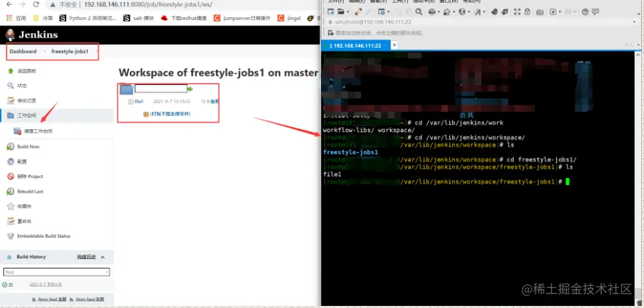This screenshot has height=308, width=644.
Task: Expand the Xshell address bar dropdown
Action: pos(634,22)
